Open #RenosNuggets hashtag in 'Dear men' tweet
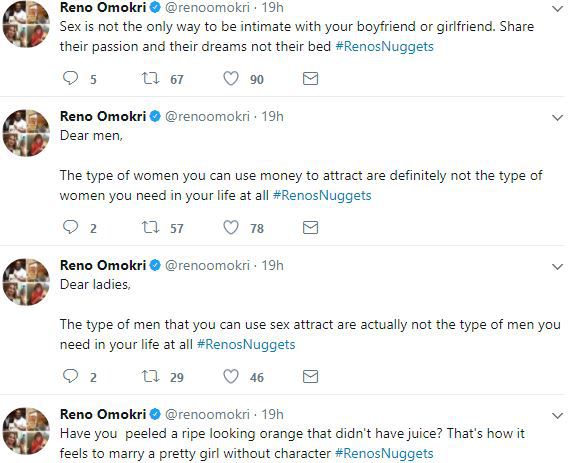Image resolution: width=586 pixels, height=463 pixels. click(x=322, y=195)
